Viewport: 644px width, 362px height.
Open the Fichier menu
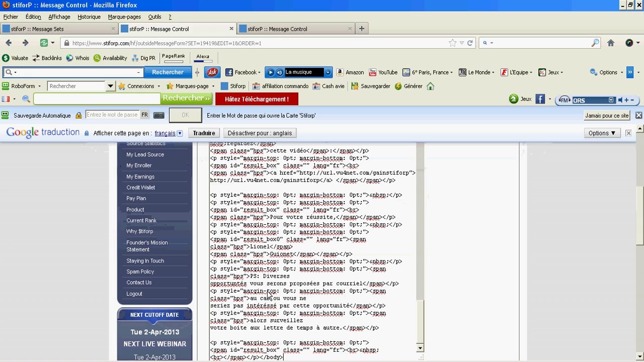click(11, 17)
